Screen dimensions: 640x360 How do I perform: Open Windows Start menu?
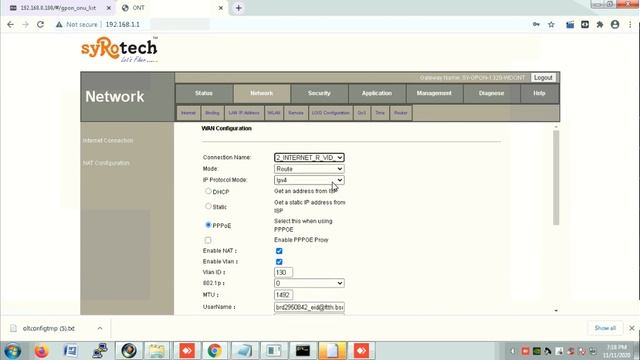click(x=13, y=351)
